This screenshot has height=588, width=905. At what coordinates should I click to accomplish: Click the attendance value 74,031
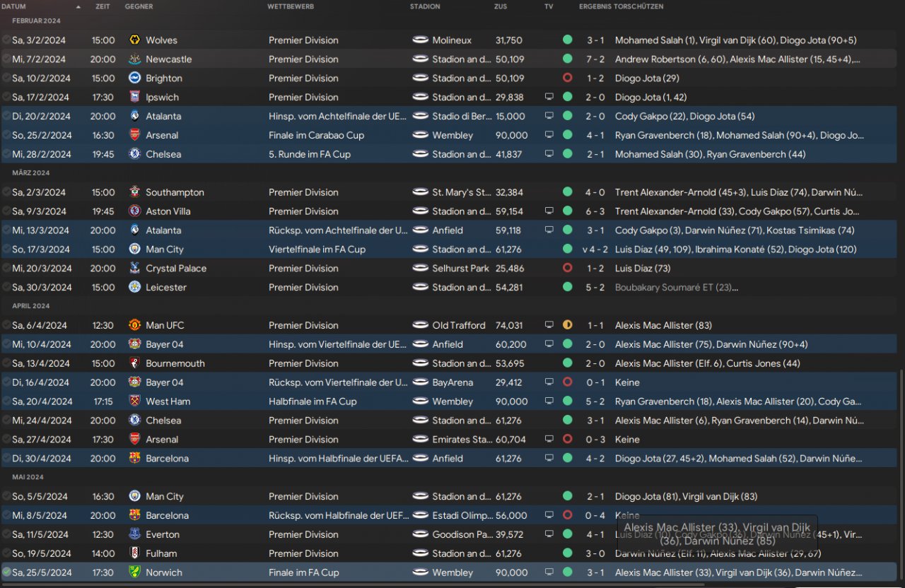pyautogui.click(x=509, y=326)
